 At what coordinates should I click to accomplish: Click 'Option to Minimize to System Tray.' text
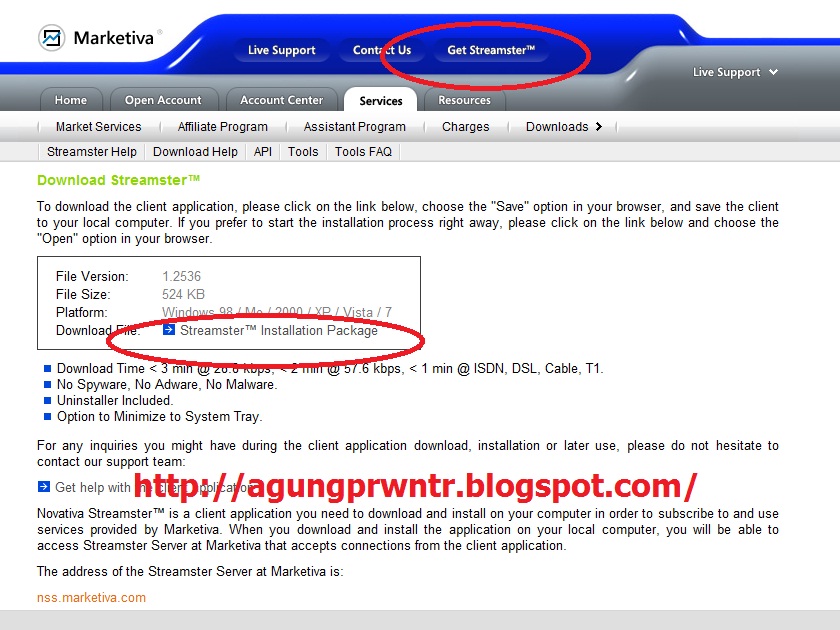coord(160,416)
